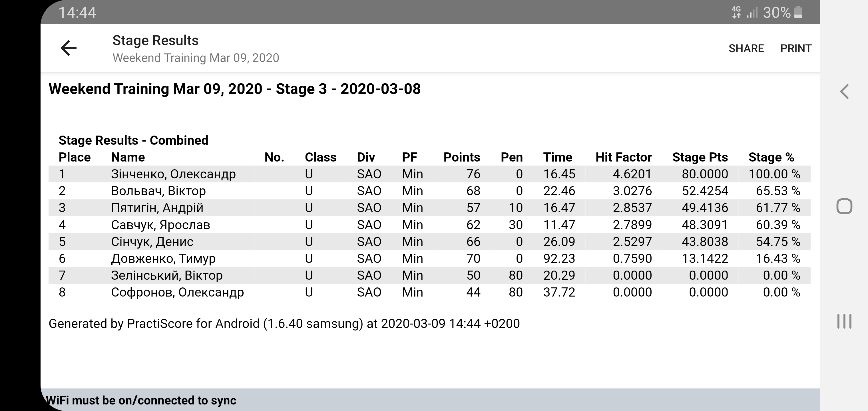Tap the WiFi sync notice bar
This screenshot has width=868, height=411.
click(430, 400)
